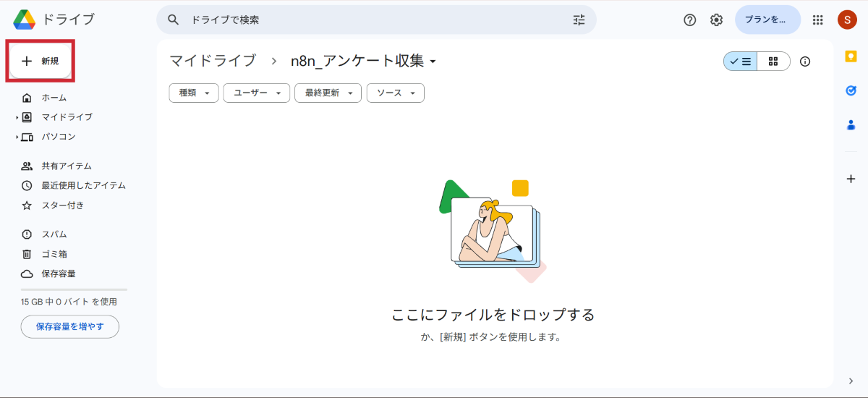Open Contacts in the side panel
868x398 pixels.
tap(851, 124)
